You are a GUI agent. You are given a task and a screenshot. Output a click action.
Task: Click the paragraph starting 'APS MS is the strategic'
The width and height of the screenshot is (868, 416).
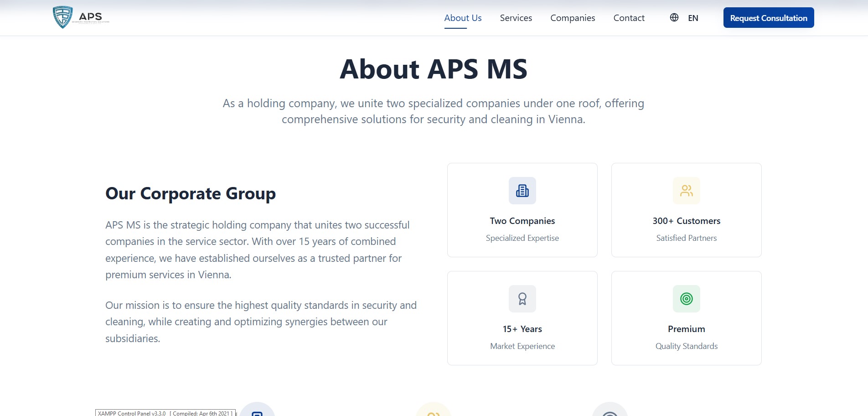point(258,250)
